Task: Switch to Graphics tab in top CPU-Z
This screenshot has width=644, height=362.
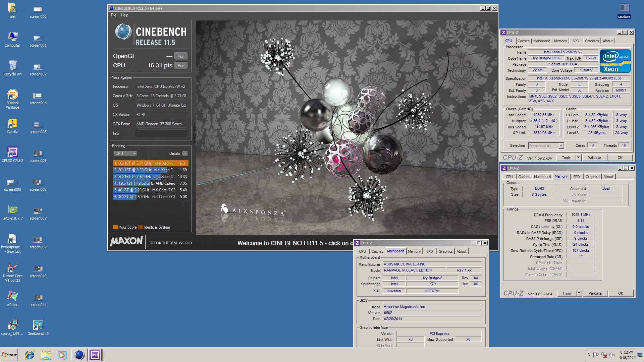Action: click(x=592, y=41)
